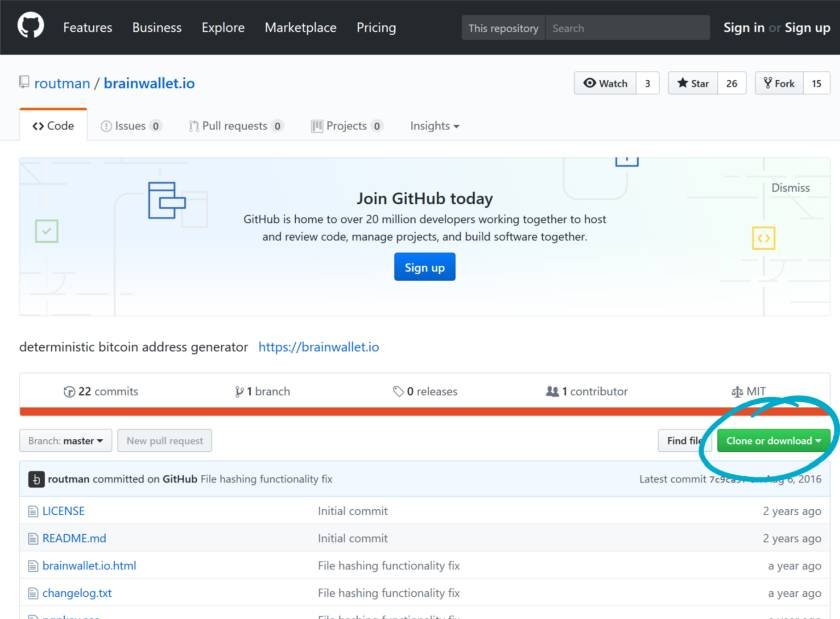Expand the Insights dropdown tab
The width and height of the screenshot is (840, 619).
click(434, 126)
